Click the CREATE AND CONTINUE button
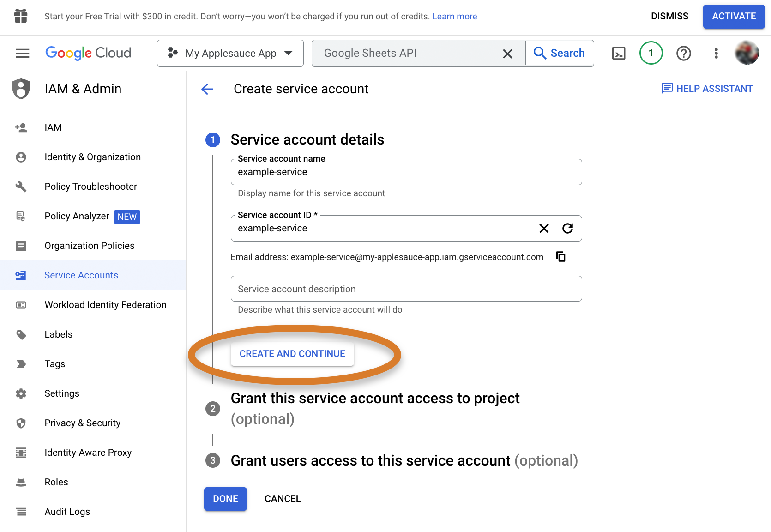Image resolution: width=771 pixels, height=532 pixels. (x=292, y=354)
